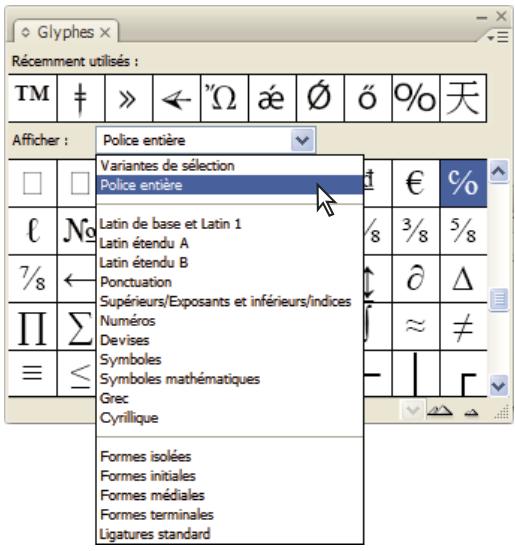Select Formes terminales
This screenshot has width=515, height=551.
(230, 514)
